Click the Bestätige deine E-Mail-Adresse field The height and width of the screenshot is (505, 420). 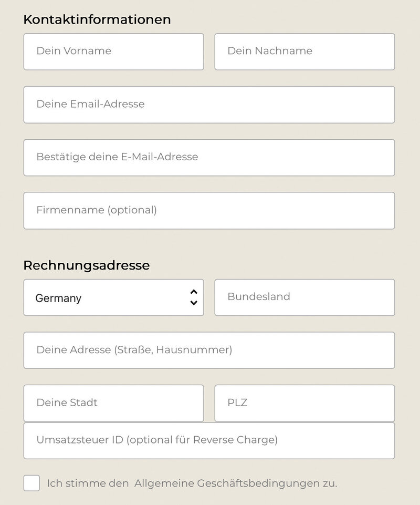click(209, 158)
